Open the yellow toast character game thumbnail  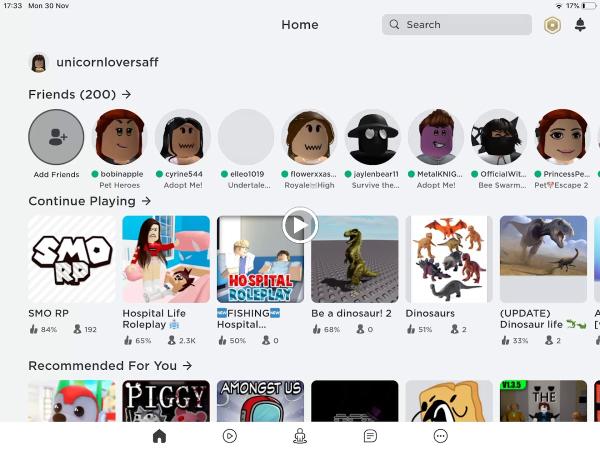click(x=449, y=401)
